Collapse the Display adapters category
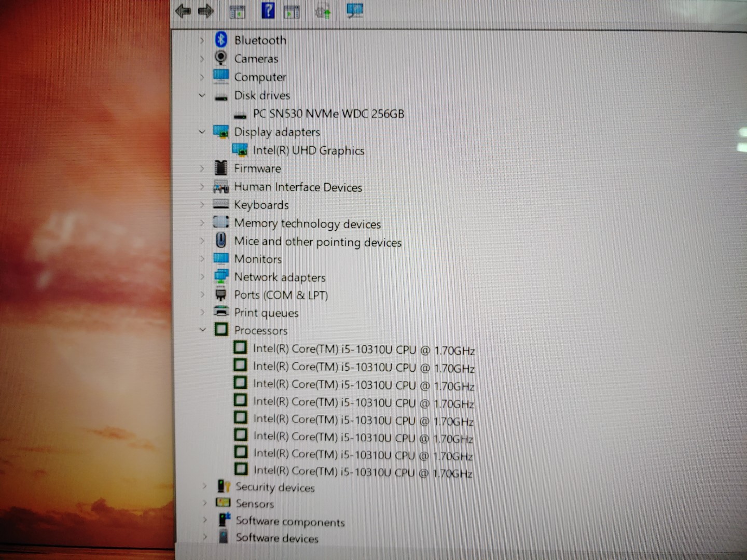The image size is (747, 560). [202, 132]
